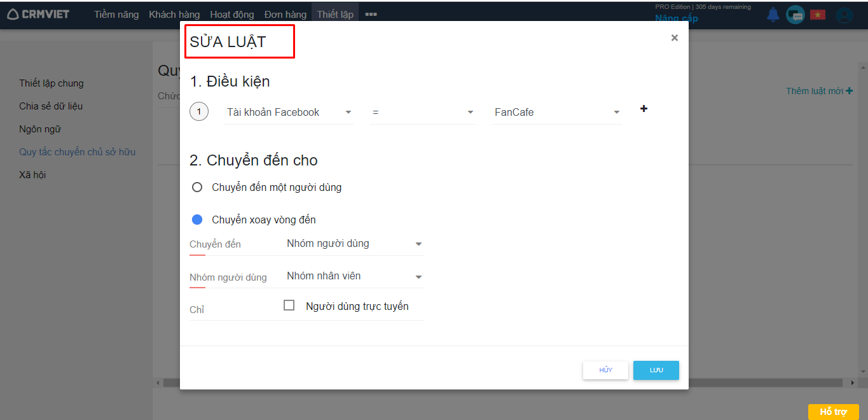Expand the FanCafe value dropdown

(556, 113)
